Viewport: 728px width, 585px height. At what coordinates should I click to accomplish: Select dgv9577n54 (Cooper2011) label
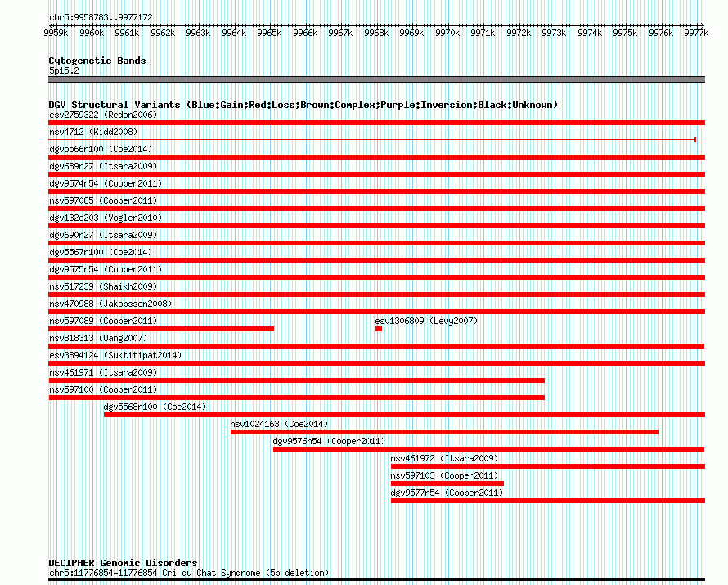447,493
